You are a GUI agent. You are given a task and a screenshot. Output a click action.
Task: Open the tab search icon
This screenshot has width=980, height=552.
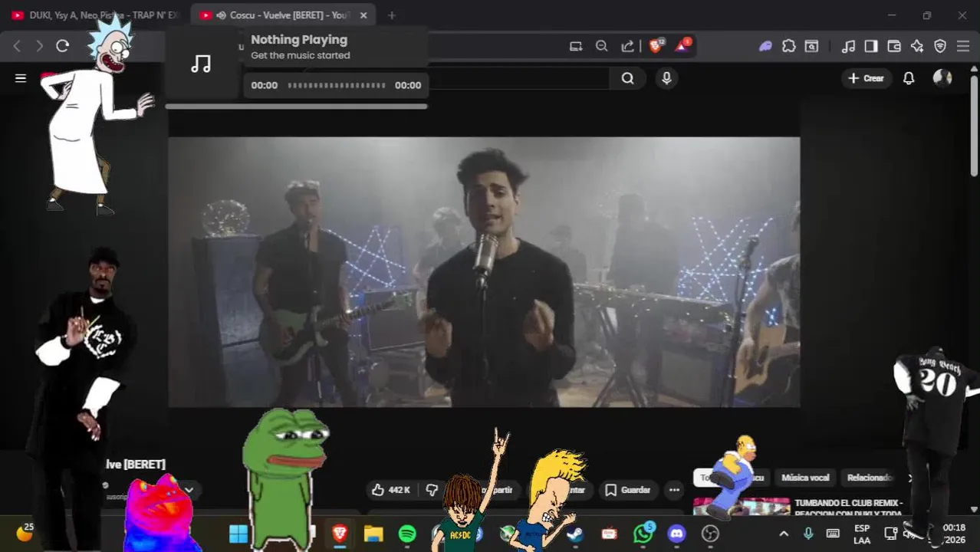pyautogui.click(x=811, y=46)
